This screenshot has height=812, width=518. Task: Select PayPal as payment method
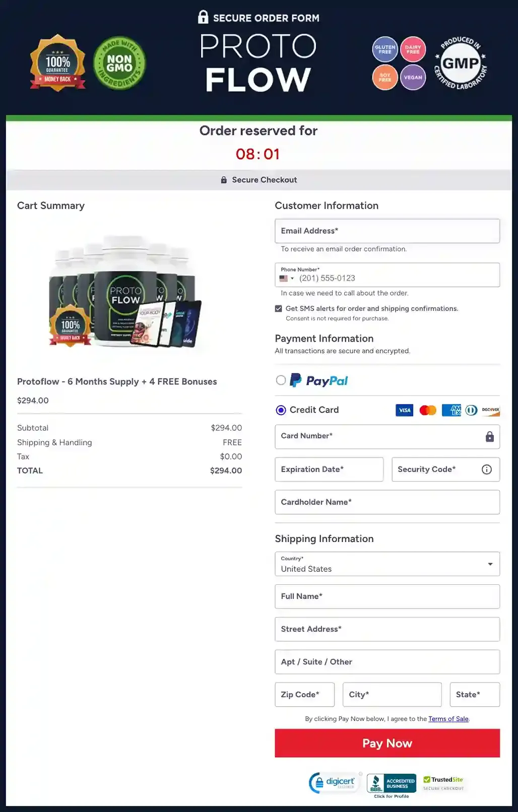(281, 380)
